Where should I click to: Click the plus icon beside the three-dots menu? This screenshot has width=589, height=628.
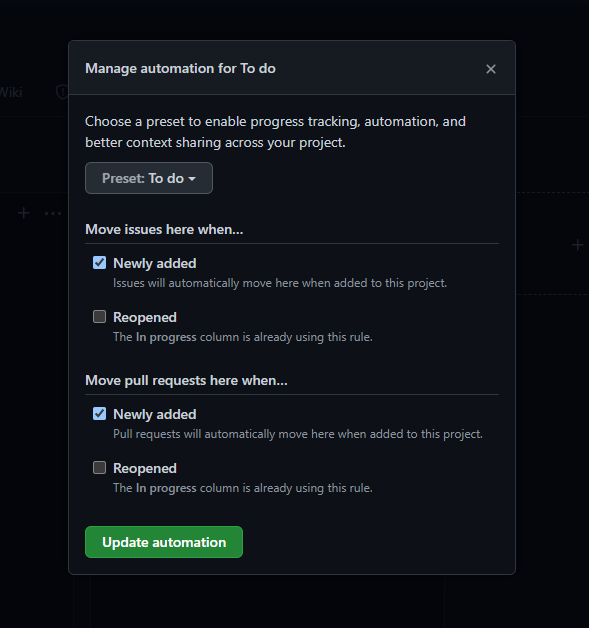tap(24, 213)
